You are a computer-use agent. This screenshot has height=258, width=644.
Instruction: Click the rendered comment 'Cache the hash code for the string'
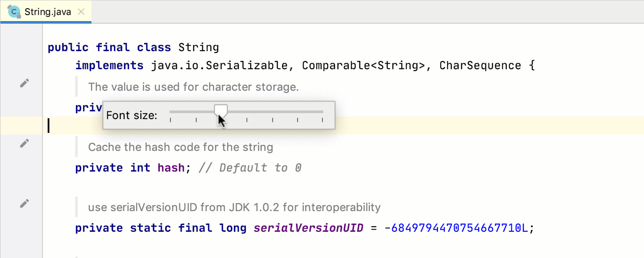pyautogui.click(x=181, y=147)
